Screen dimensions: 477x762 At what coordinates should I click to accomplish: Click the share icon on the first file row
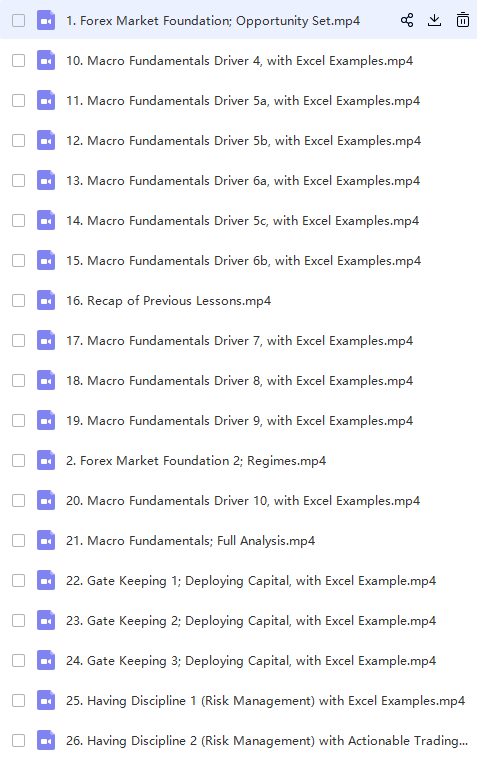click(407, 20)
